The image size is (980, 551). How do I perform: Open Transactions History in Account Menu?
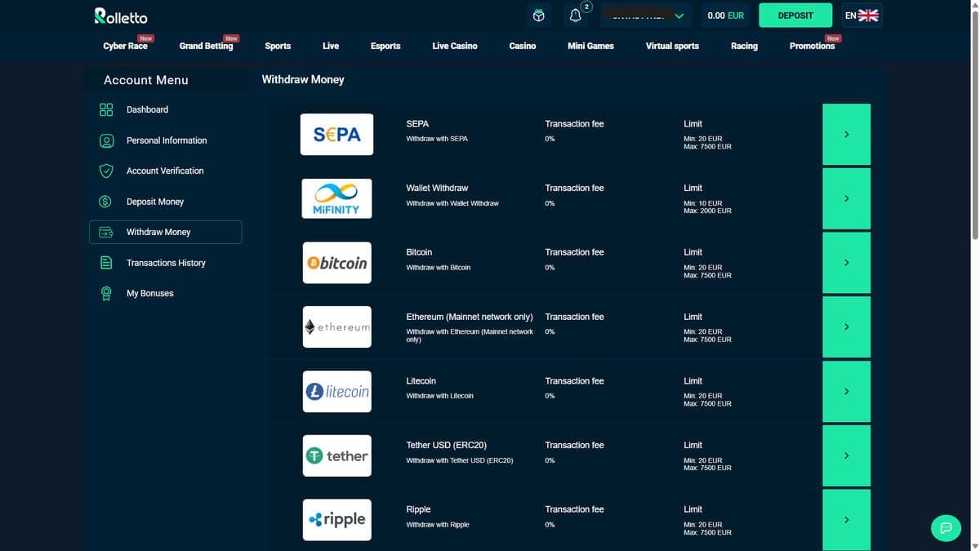pyautogui.click(x=165, y=263)
